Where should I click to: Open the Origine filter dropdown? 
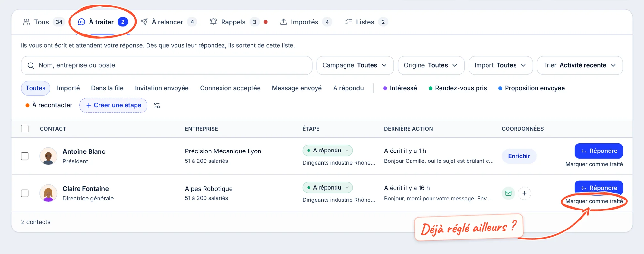431,65
